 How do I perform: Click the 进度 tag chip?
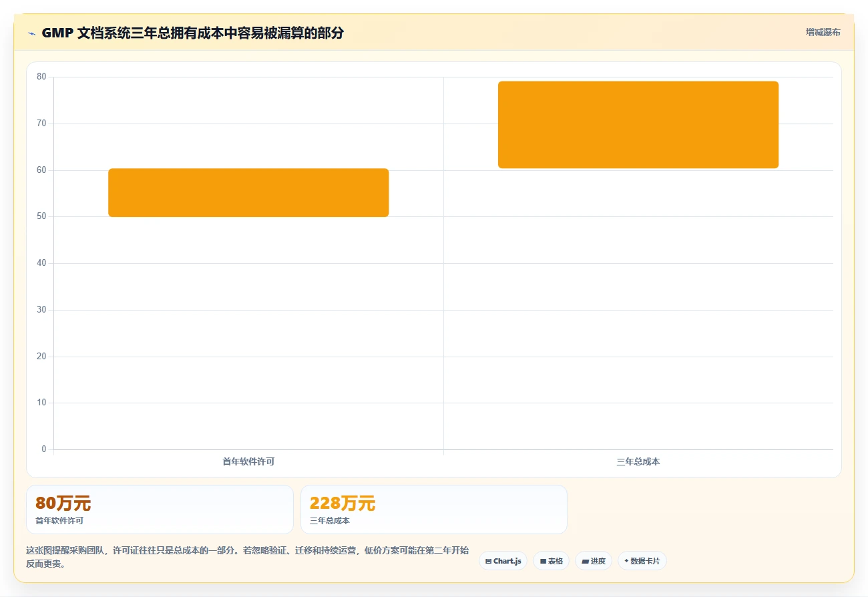[593, 561]
